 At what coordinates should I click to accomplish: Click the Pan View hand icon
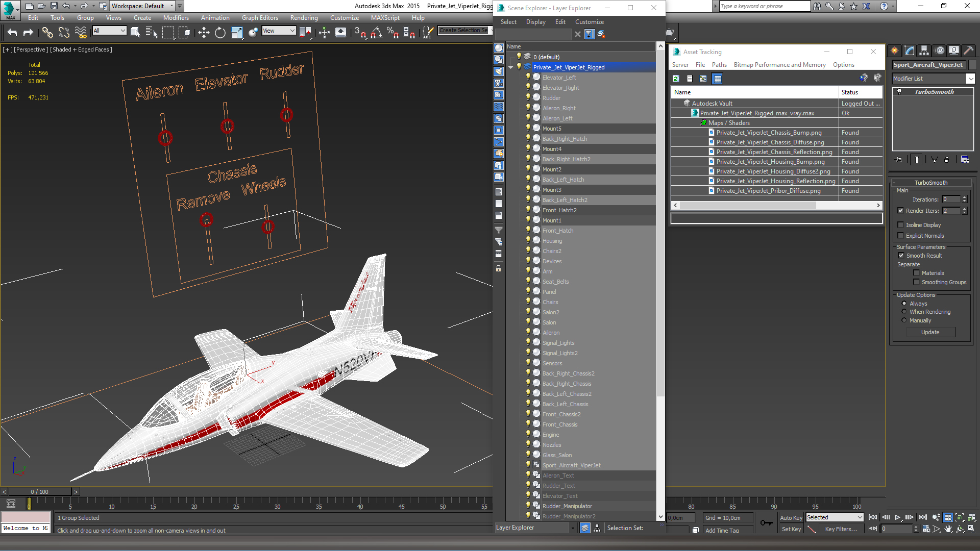click(948, 529)
